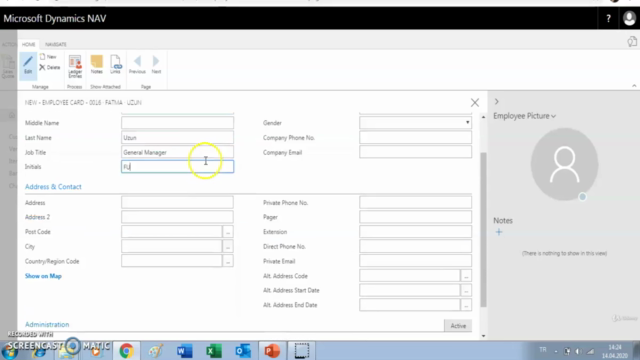Click the volume icon in system tray
This screenshot has height=360, width=640.
click(579, 351)
